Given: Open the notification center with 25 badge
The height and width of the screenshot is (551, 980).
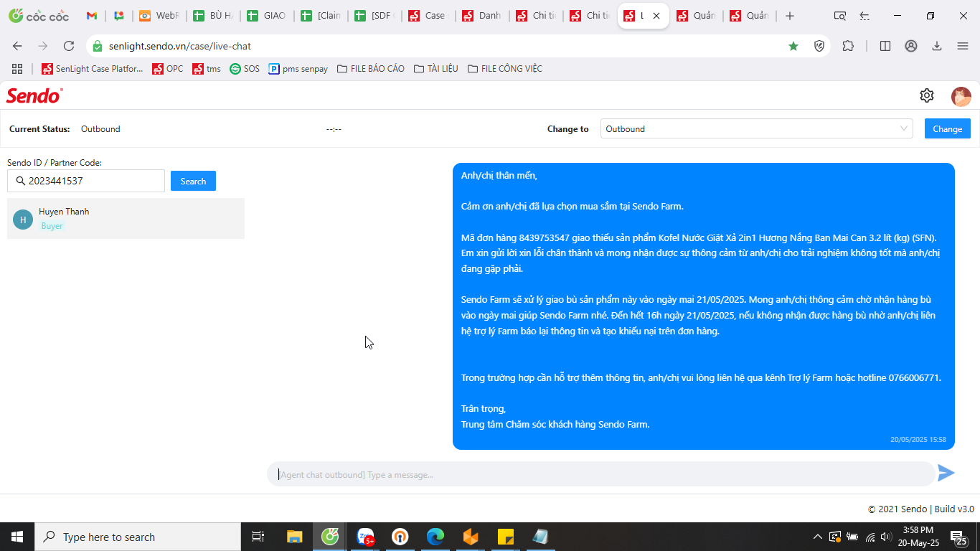Looking at the screenshot, I should 958,537.
